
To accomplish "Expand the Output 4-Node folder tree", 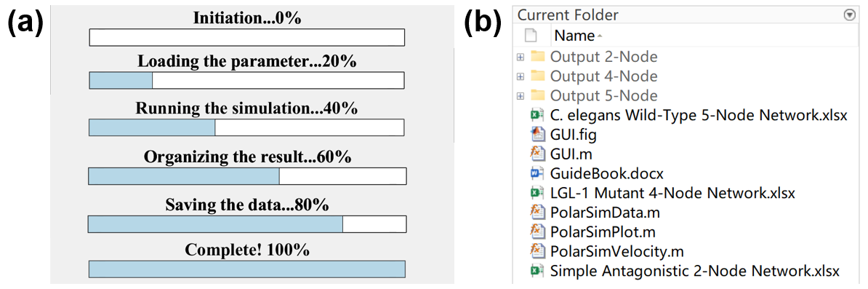I will 520,76.
